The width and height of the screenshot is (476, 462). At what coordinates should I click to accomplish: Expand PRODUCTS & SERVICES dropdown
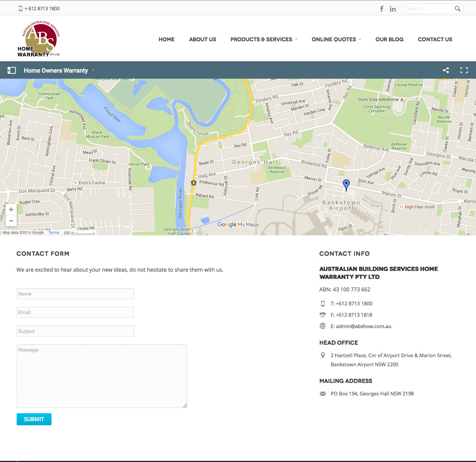tap(264, 39)
